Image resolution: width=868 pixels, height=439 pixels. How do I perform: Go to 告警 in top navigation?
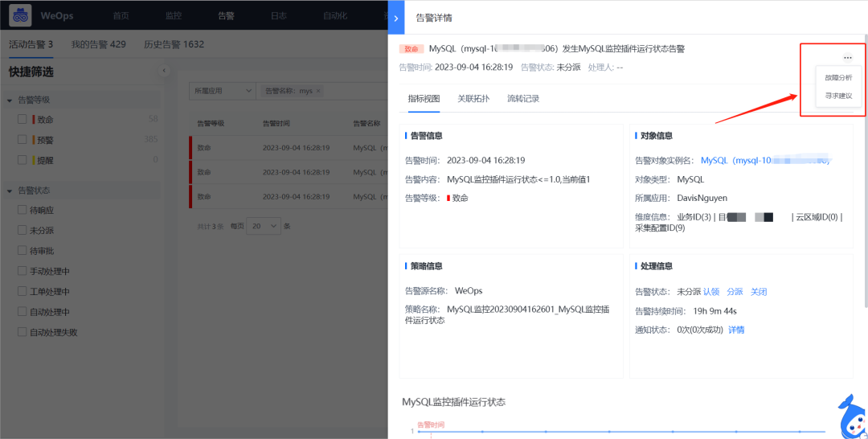(x=226, y=15)
